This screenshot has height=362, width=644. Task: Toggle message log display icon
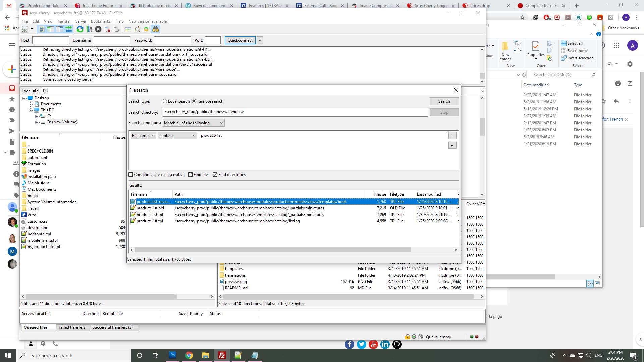41,29
